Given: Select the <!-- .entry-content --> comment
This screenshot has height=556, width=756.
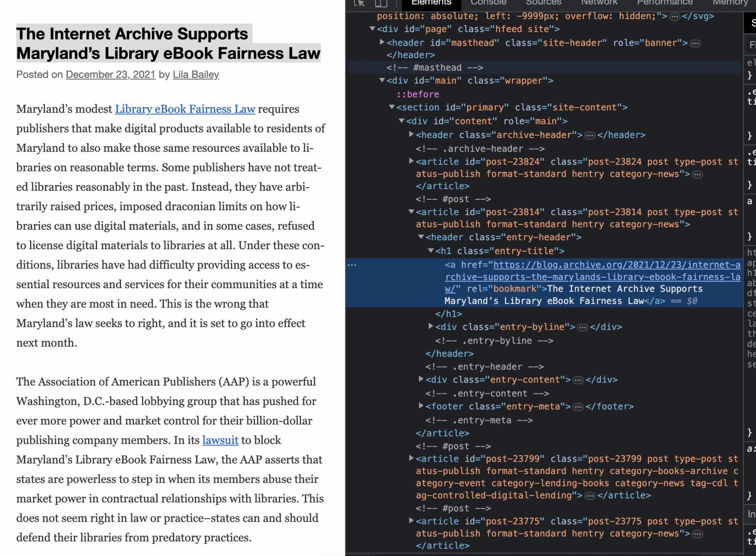Looking at the screenshot, I should click(x=487, y=393).
